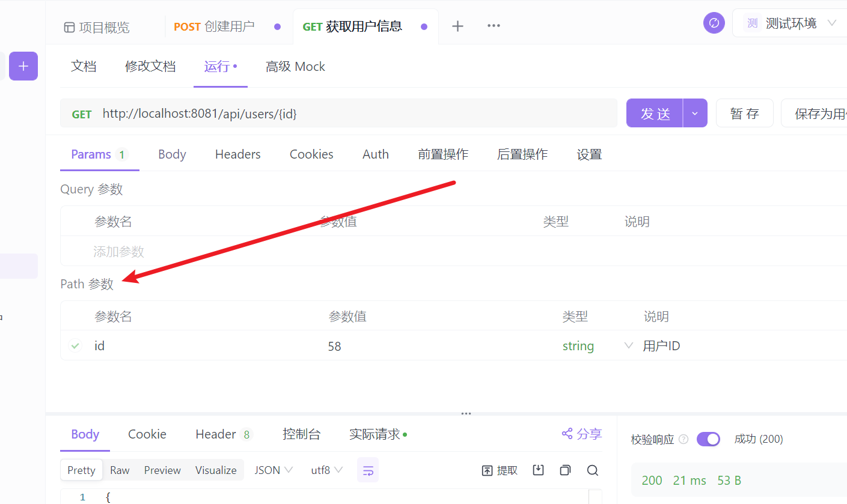Open the 后置操作 tab
847x504 pixels.
click(x=522, y=154)
